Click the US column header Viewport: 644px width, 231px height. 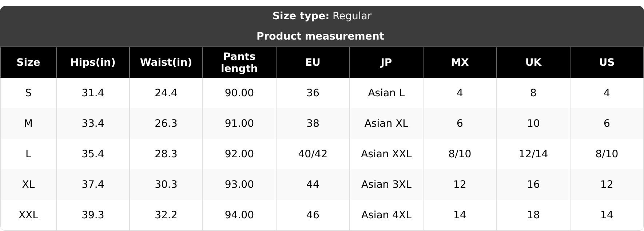[607, 62]
